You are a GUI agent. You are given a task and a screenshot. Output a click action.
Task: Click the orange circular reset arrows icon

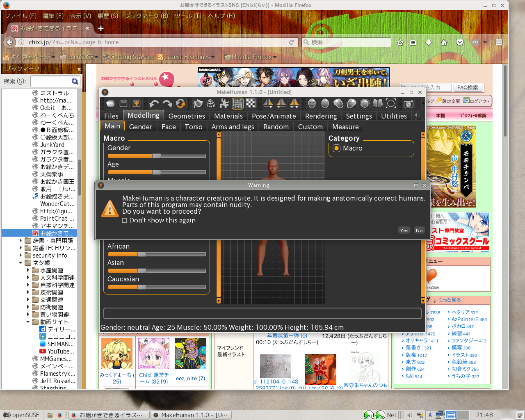coord(180,104)
